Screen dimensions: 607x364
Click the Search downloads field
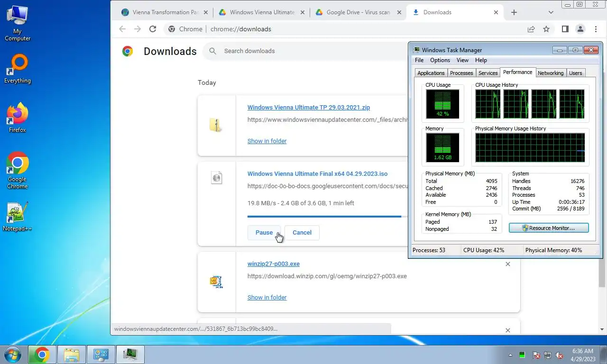[306, 51]
